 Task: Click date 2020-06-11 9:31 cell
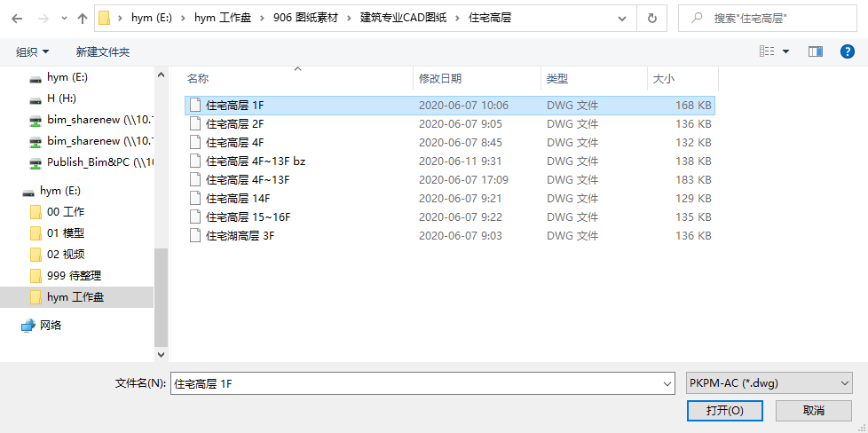(461, 161)
